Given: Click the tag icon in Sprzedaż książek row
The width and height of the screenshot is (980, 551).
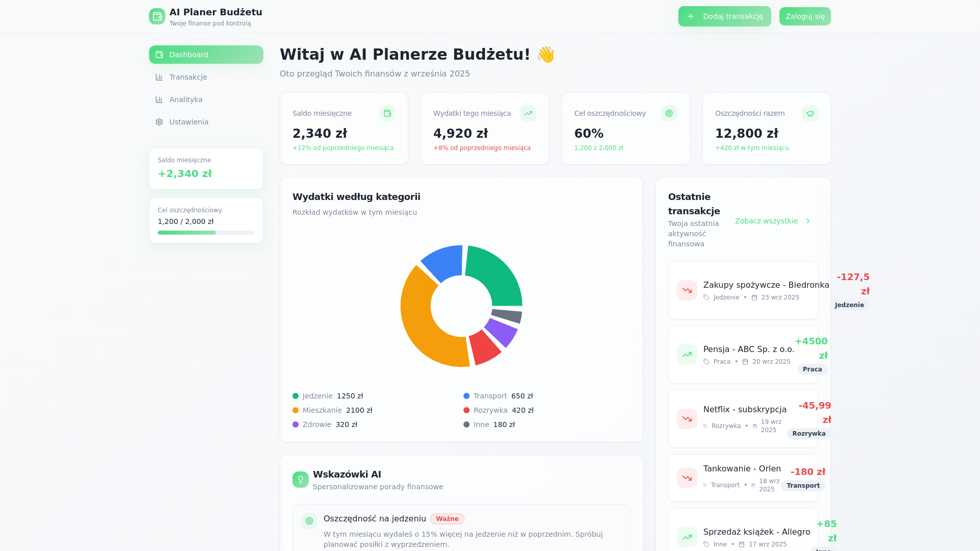Looking at the screenshot, I should (706, 544).
